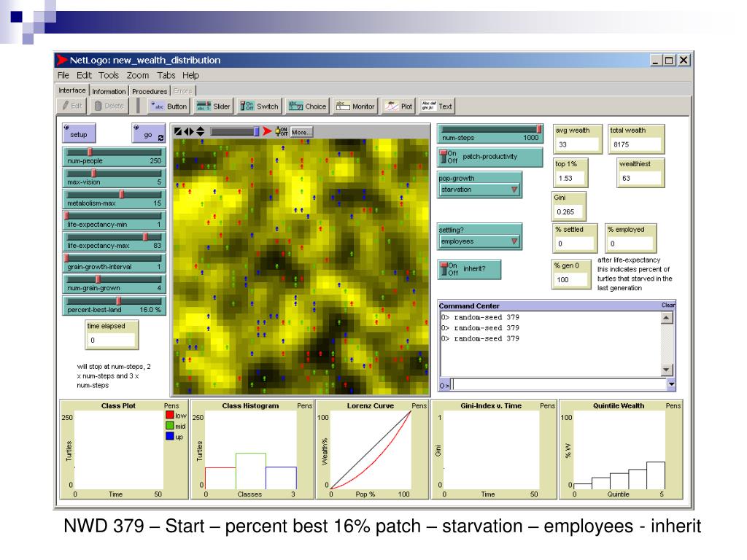Click the total wealth monitor value 8175

pyautogui.click(x=635, y=144)
